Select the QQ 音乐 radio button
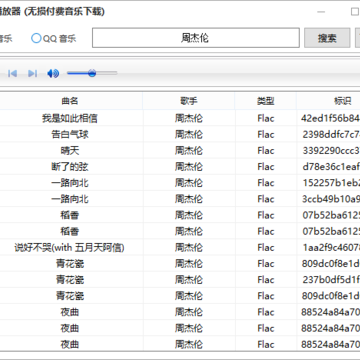The width and height of the screenshot is (360, 360). coord(36,38)
